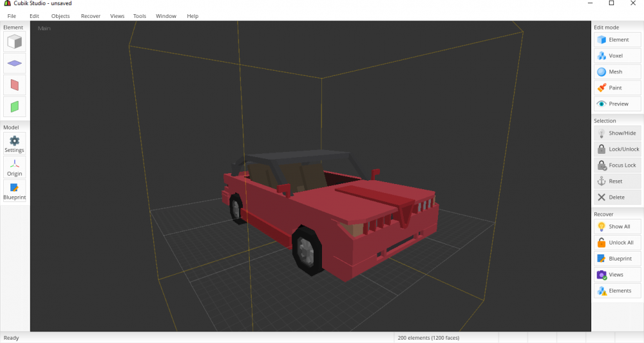Select the cube element tool

(14, 42)
